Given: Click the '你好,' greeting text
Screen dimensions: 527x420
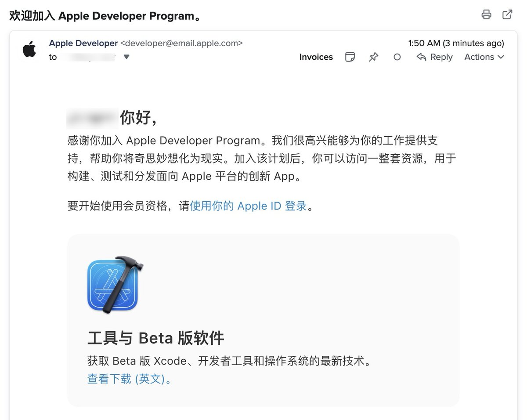Looking at the screenshot, I should click(x=138, y=118).
